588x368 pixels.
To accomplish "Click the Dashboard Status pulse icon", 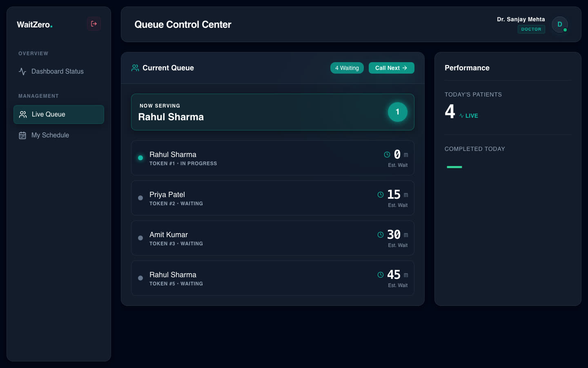I will (22, 72).
